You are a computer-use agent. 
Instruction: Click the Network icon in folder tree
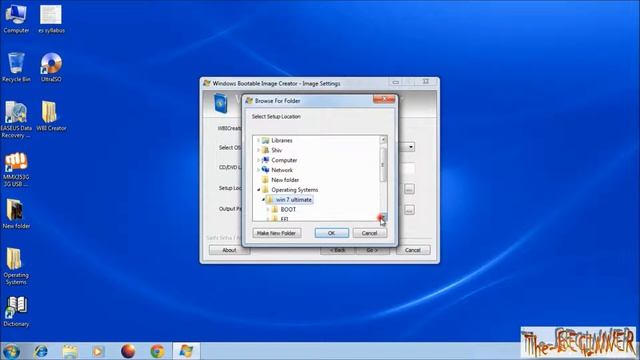click(x=265, y=170)
